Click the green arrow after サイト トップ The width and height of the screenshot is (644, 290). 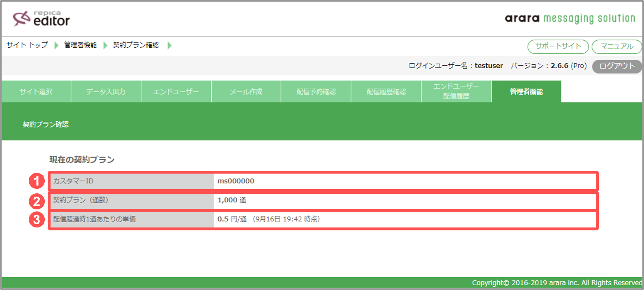(x=56, y=45)
